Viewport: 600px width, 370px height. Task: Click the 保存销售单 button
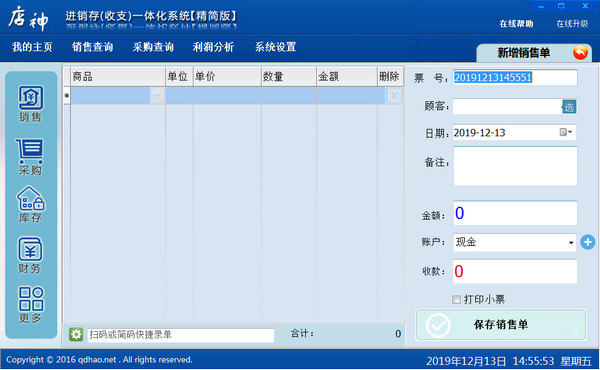[x=501, y=325]
